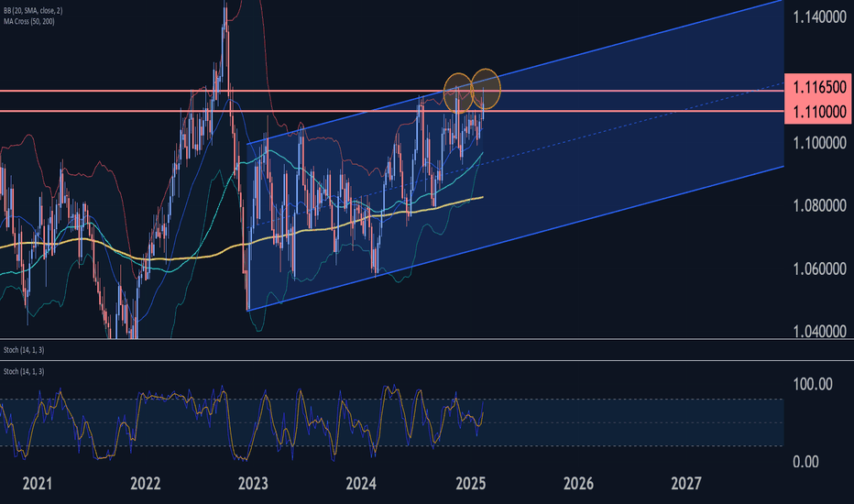Click the 1.080000 price axis value
This screenshot has width=854, height=504.
(x=820, y=206)
